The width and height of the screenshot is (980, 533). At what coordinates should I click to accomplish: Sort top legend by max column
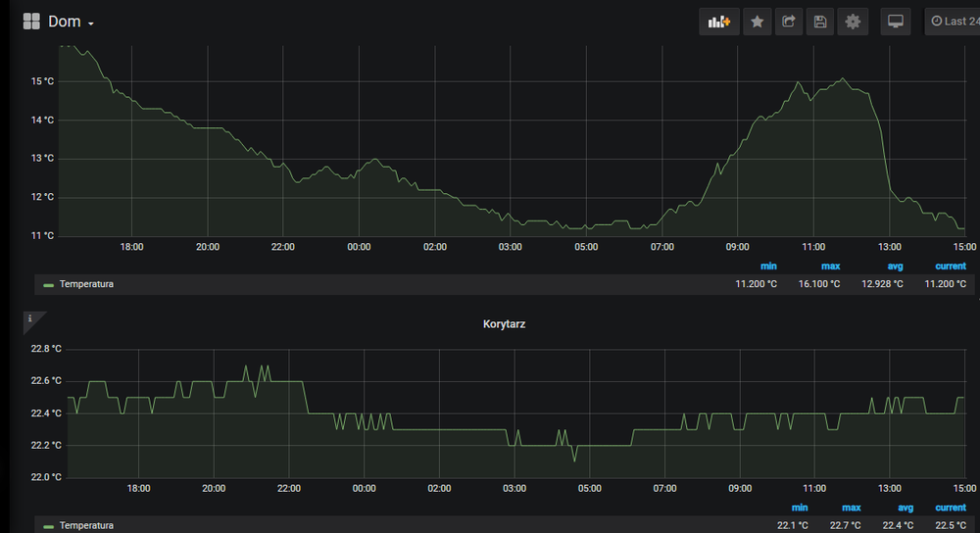pos(830,266)
